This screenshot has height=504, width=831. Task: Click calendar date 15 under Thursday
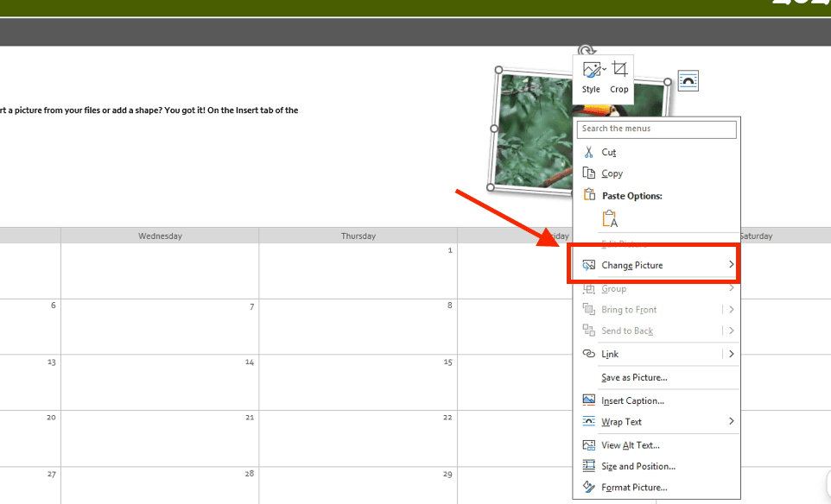[x=447, y=362]
